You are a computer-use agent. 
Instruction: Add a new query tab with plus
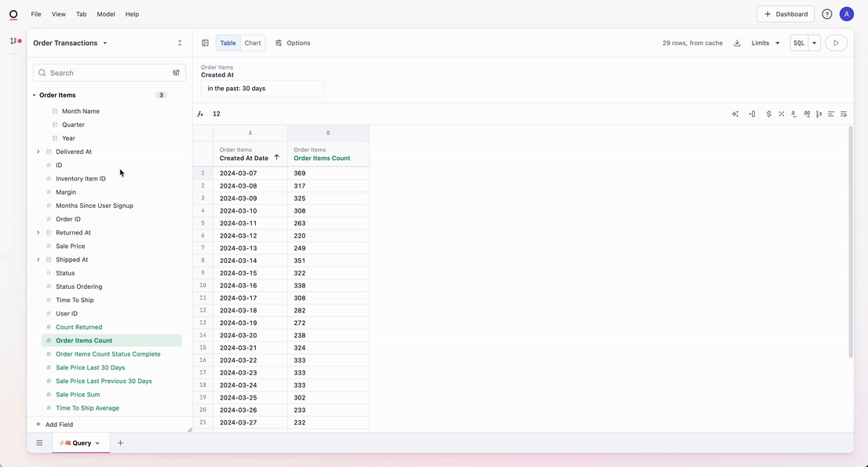[120, 443]
